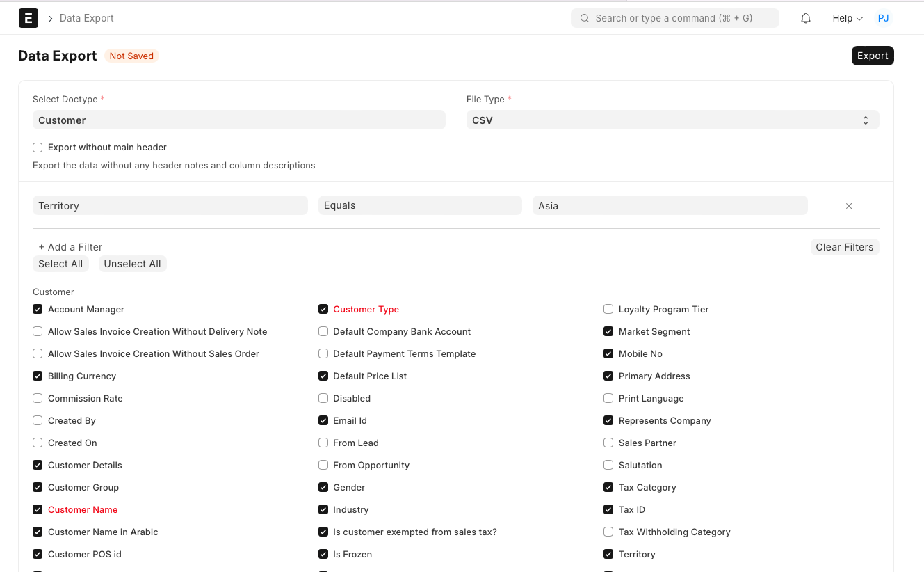Open the CSV File Type dropdown
Screen dimensions: 924x572
click(672, 120)
